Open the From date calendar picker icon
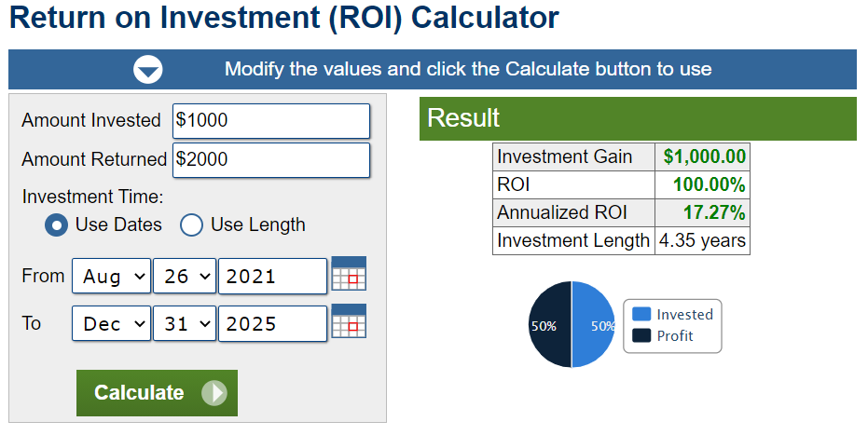The image size is (868, 435). click(x=349, y=274)
